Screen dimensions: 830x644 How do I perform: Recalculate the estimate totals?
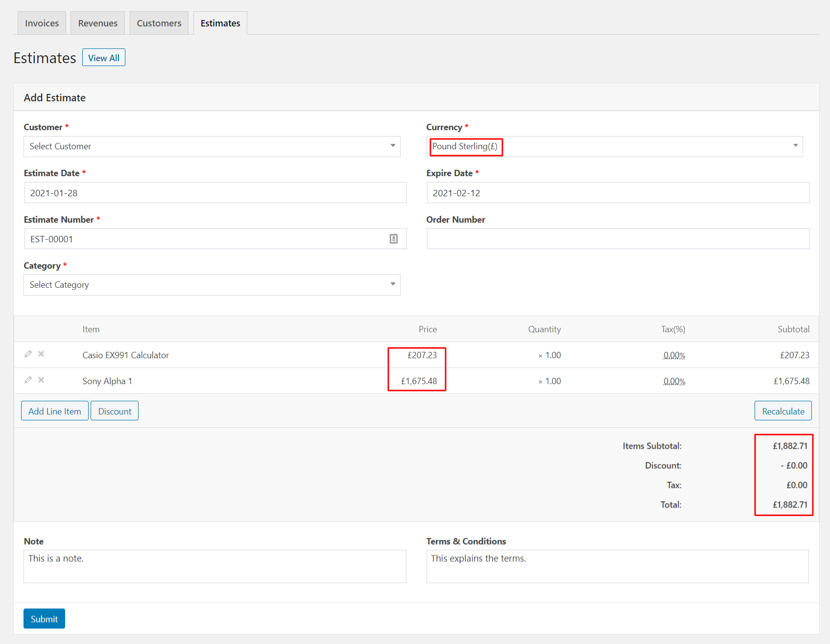pos(783,411)
